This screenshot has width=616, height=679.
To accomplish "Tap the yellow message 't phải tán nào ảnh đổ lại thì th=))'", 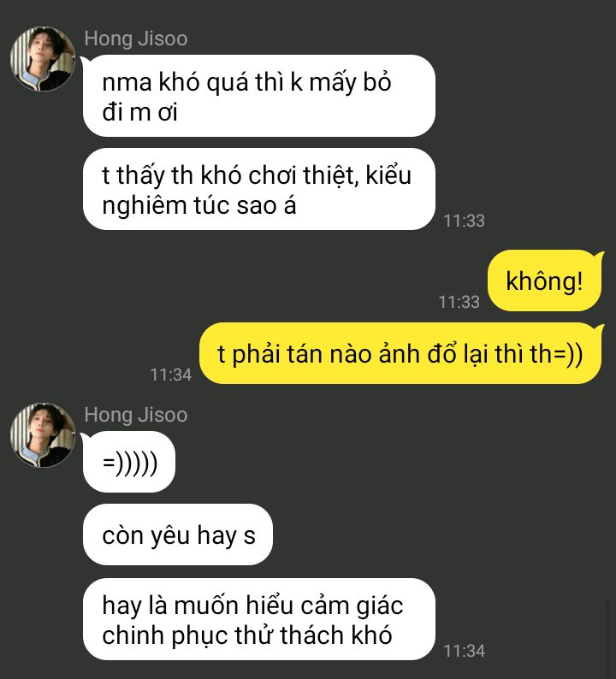I will tap(400, 353).
